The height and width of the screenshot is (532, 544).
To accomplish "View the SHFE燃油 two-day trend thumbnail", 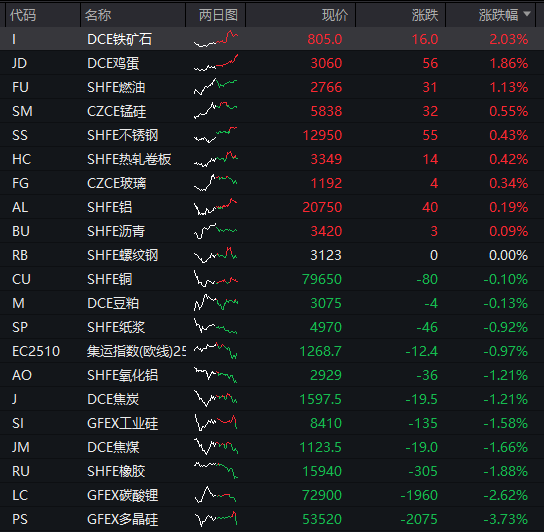I will [216, 87].
